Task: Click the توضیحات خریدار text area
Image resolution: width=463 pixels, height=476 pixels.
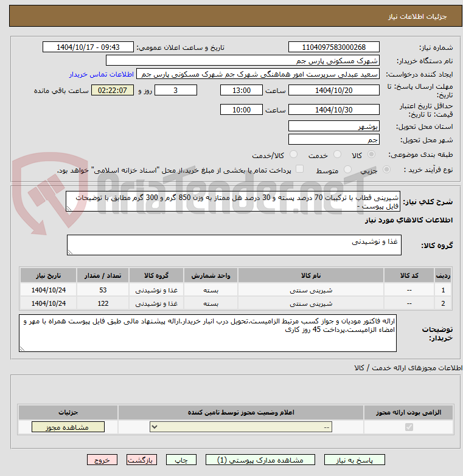Action: pos(208,333)
